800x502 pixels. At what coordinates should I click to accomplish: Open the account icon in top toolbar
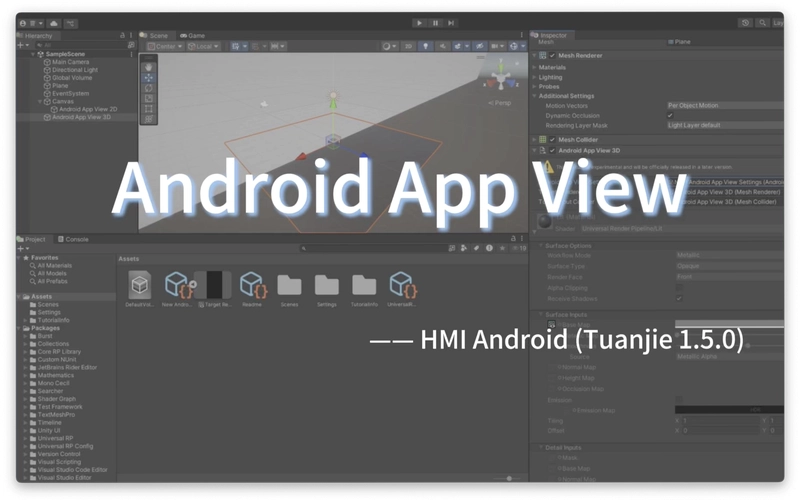tap(23, 23)
